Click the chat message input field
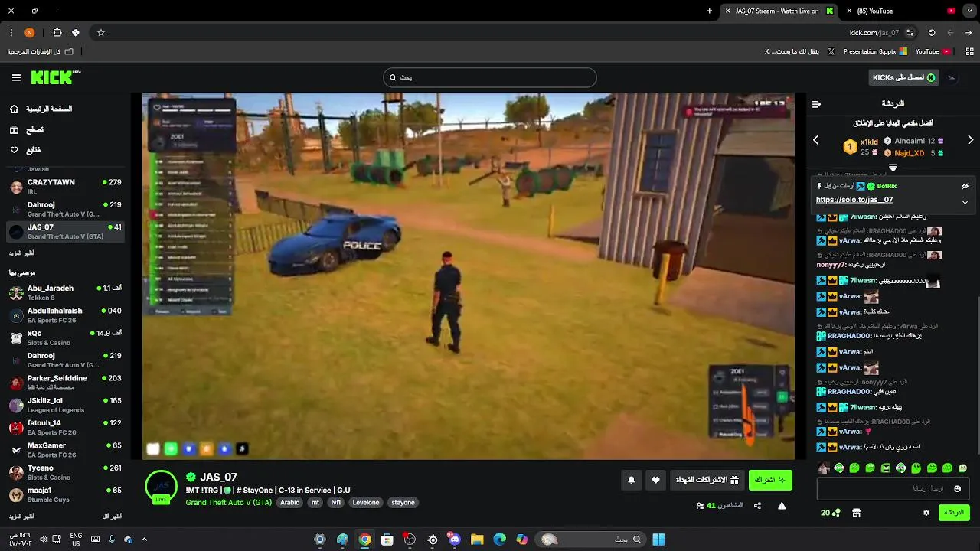 click(x=893, y=488)
